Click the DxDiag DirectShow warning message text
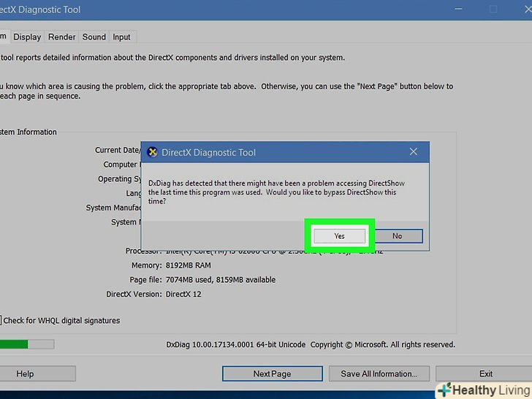532x399 pixels. click(276, 192)
